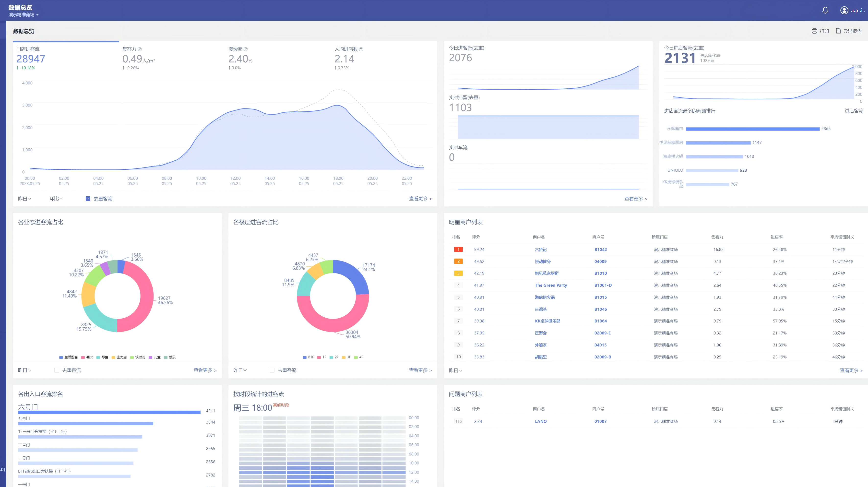Click 查看更多 in 明星商户列表 panel
868x487 pixels.
pyautogui.click(x=851, y=370)
